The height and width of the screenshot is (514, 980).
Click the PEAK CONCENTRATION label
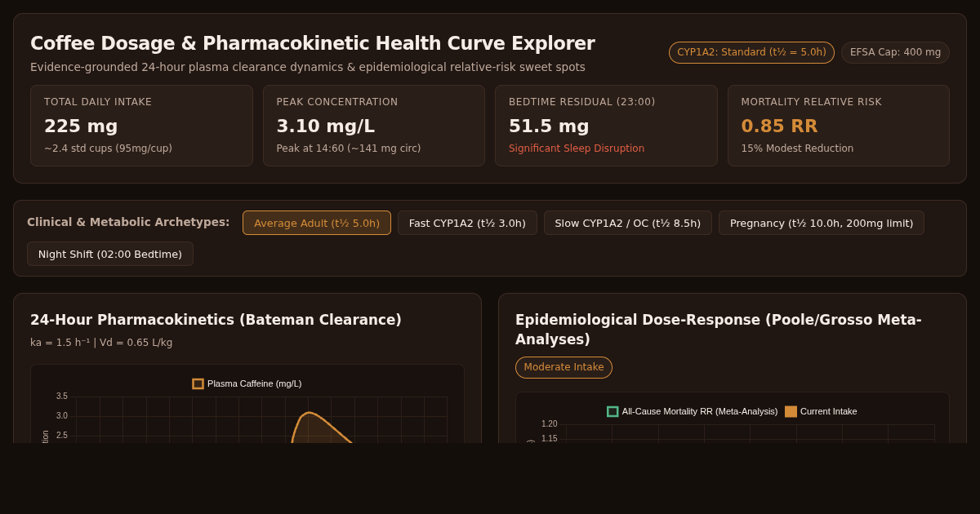point(337,102)
